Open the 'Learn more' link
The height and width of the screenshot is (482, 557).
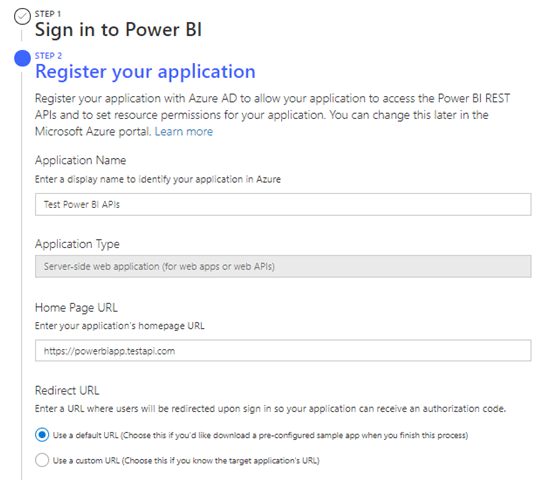[x=184, y=131]
